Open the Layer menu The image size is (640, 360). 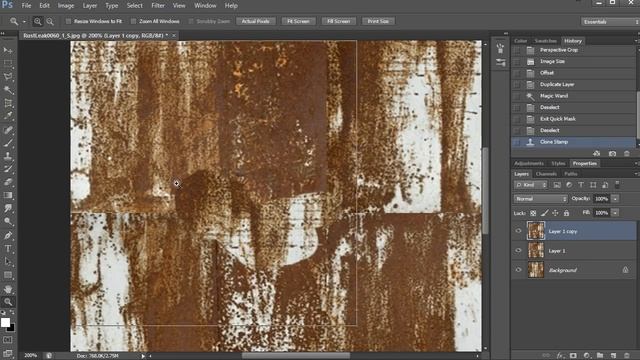[x=90, y=6]
